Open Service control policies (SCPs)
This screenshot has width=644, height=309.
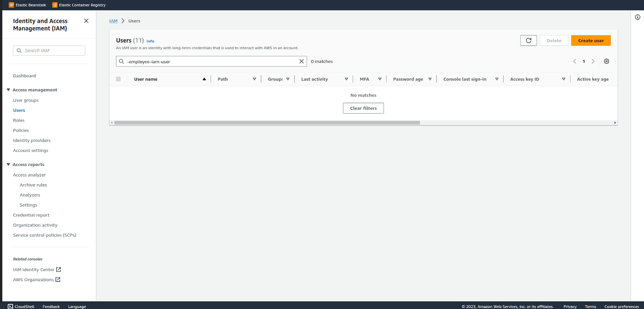[45, 235]
